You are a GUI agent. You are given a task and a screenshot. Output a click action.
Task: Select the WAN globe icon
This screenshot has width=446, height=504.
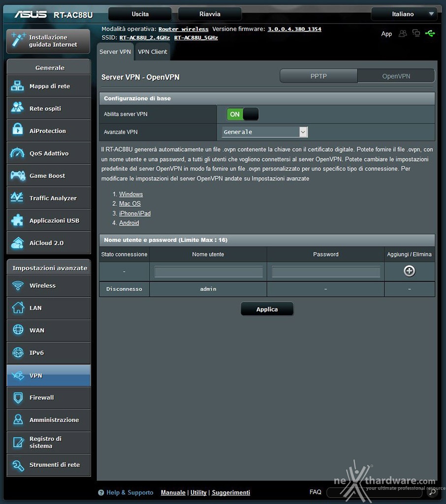point(18,330)
